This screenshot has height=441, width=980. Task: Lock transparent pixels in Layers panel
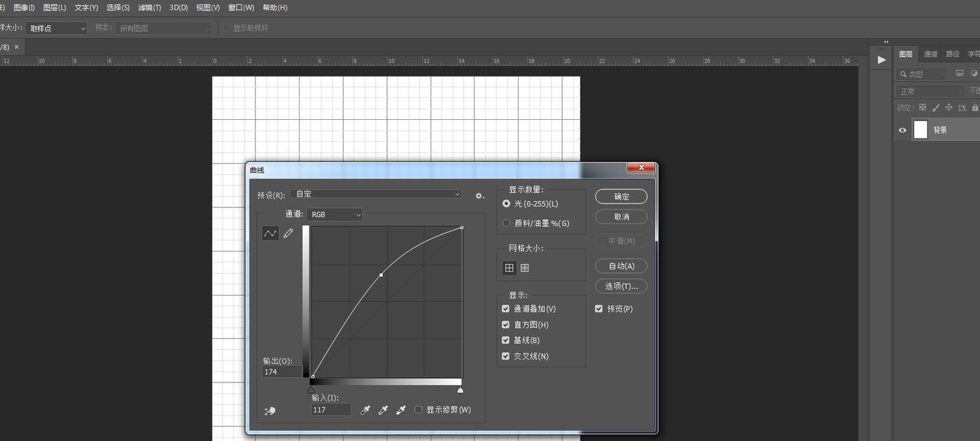click(x=923, y=107)
